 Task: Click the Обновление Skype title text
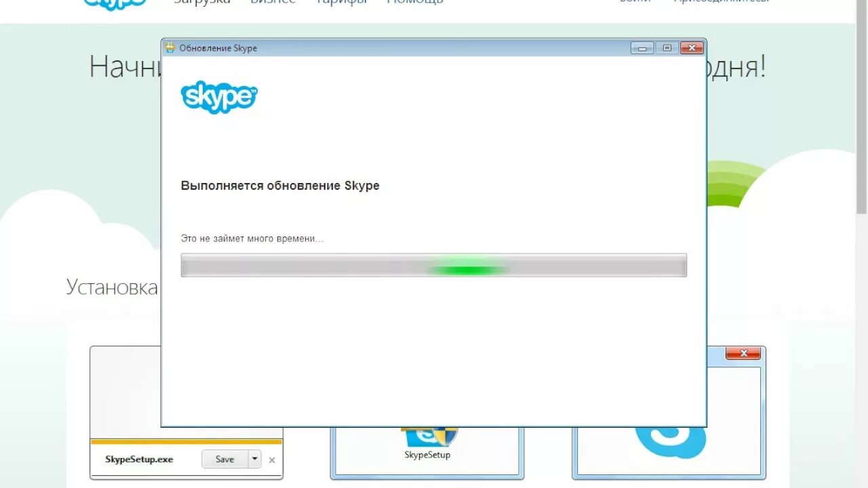click(218, 48)
